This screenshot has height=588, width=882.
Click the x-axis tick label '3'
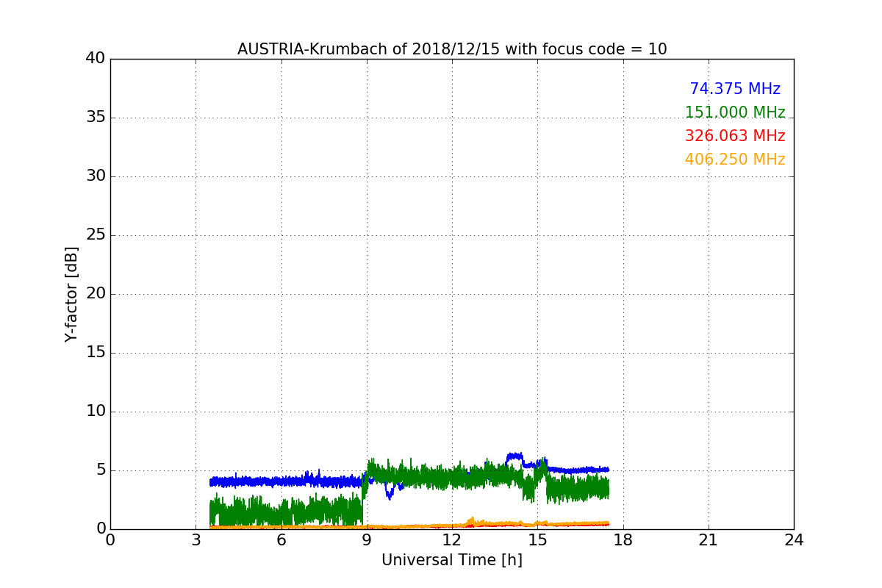196,540
